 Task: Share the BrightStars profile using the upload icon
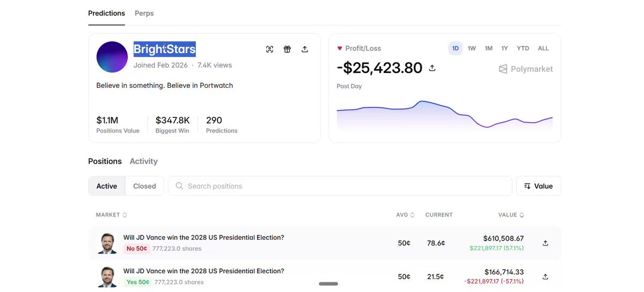pyautogui.click(x=305, y=49)
